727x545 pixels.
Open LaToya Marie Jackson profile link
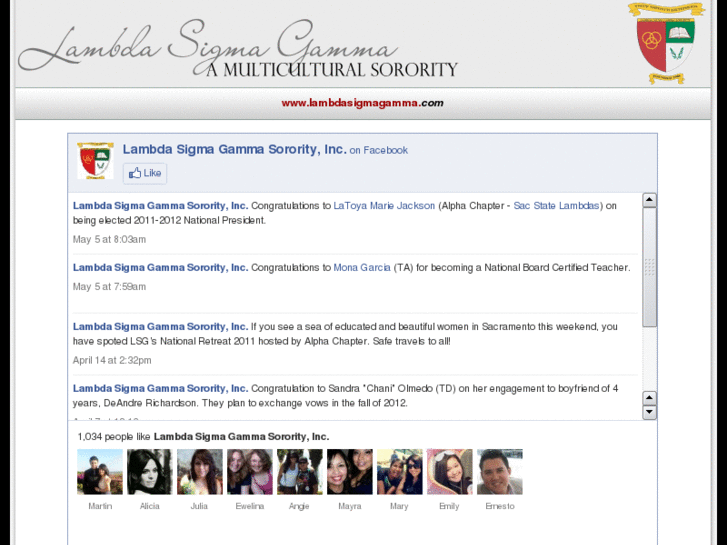point(384,205)
